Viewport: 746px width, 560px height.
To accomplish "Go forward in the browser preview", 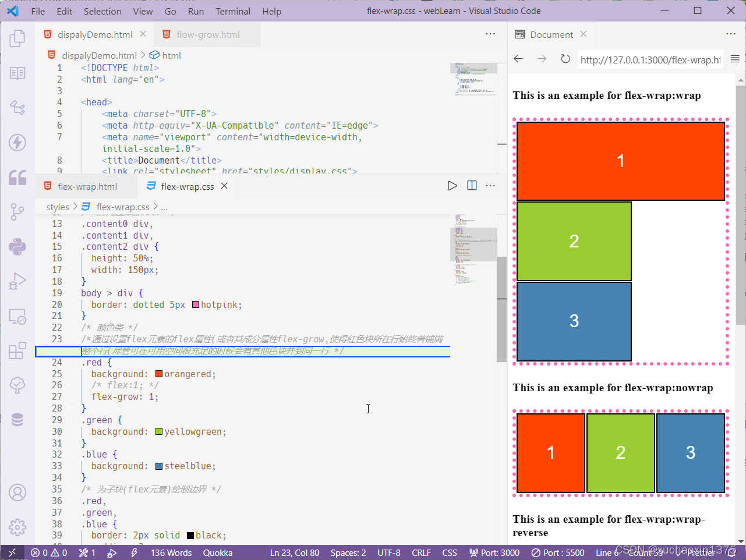I will (x=542, y=59).
